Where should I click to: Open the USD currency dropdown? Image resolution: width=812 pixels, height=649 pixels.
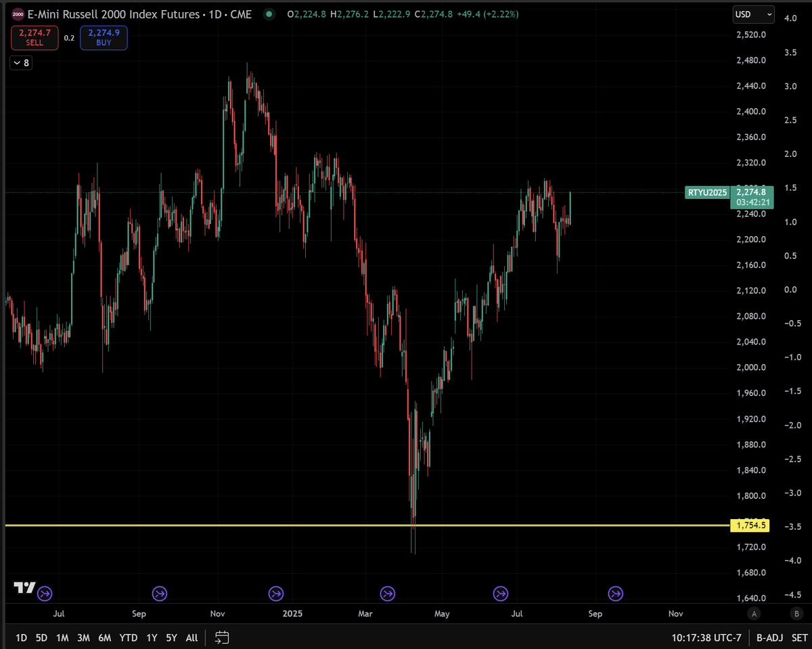[x=753, y=14]
